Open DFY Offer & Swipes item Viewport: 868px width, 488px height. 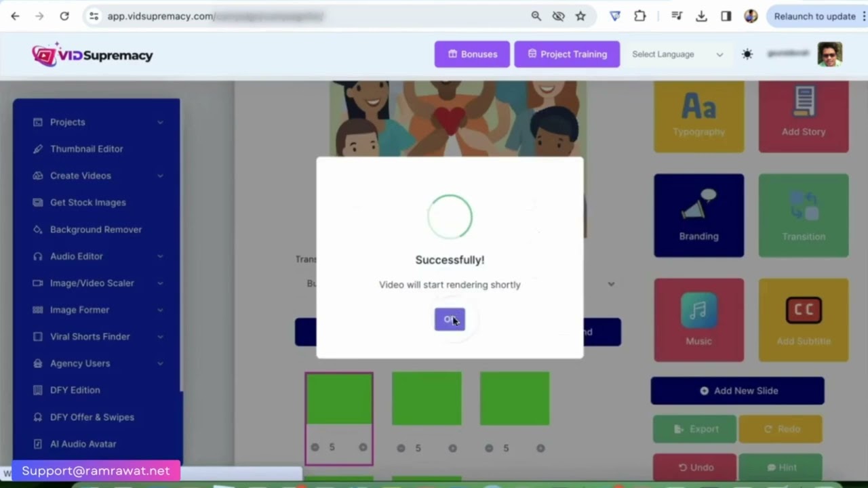(x=92, y=417)
